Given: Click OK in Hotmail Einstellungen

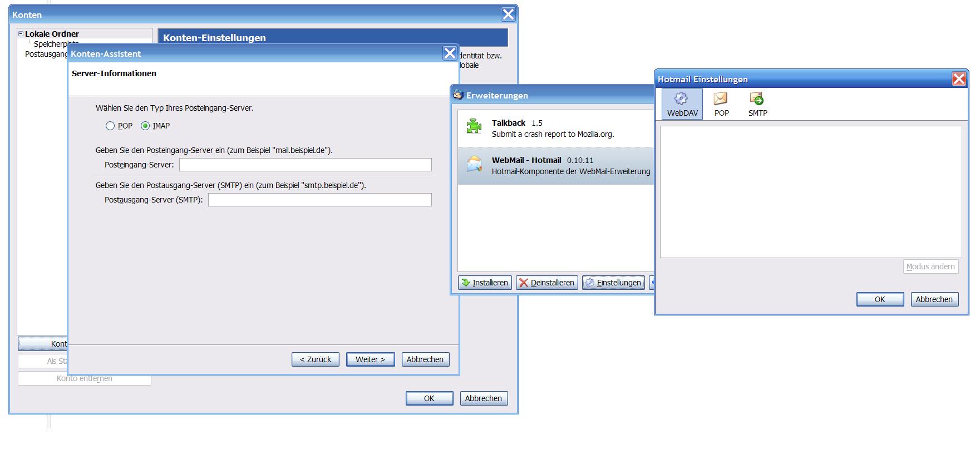Looking at the screenshot, I should point(880,299).
